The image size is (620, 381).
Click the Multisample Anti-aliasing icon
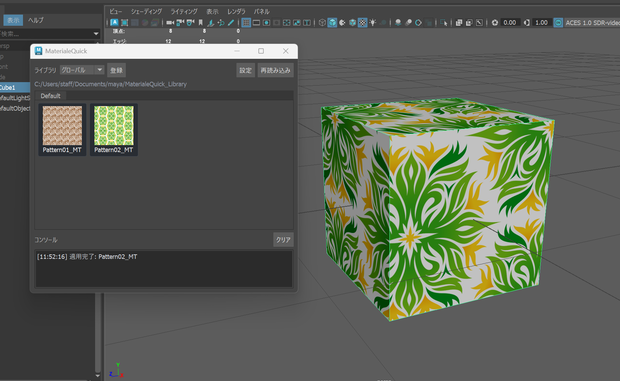(418, 23)
